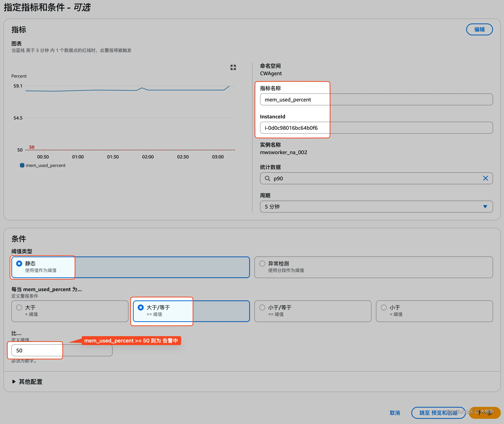
Task: Click 跳至 预览和创建 button
Action: 438,413
